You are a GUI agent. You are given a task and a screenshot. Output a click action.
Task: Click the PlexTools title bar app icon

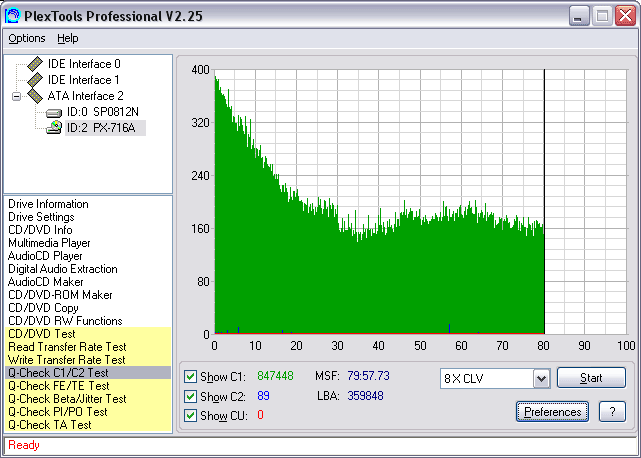tap(12, 16)
